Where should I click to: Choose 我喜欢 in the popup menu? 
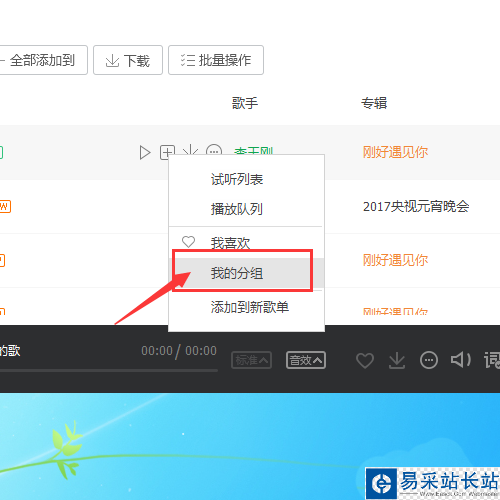pyautogui.click(x=230, y=243)
